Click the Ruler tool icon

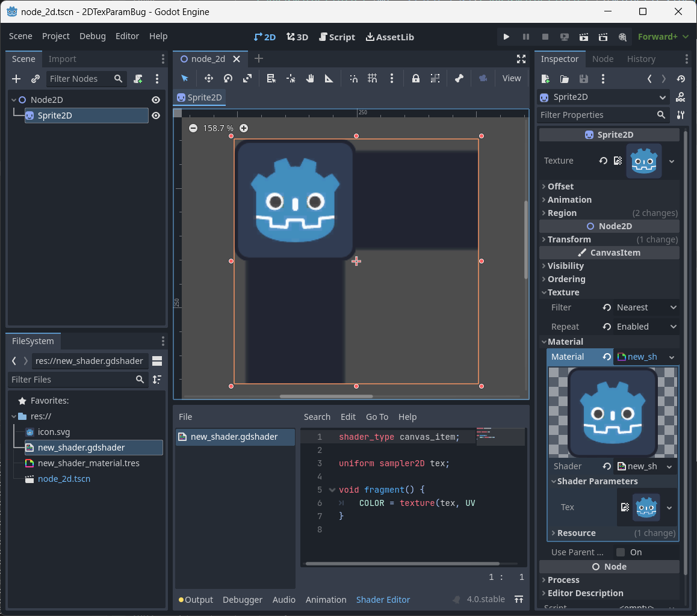point(329,78)
